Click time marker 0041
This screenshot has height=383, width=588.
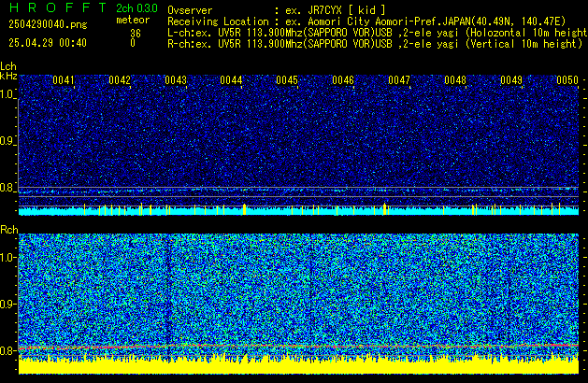64,80
